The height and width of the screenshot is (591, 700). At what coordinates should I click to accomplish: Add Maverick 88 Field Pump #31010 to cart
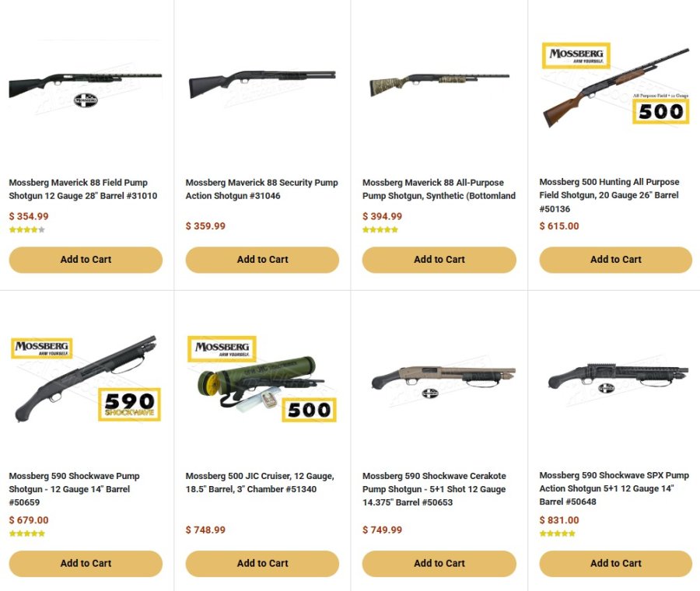tap(86, 260)
